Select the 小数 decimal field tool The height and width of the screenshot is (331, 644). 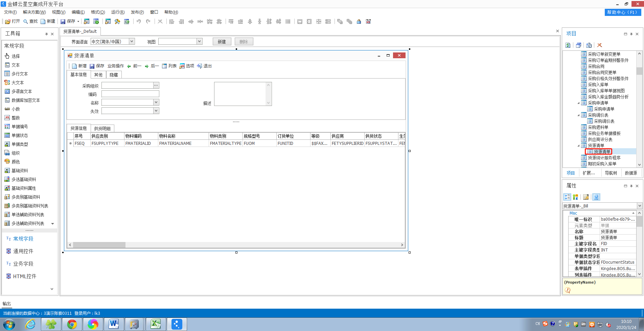(13, 109)
